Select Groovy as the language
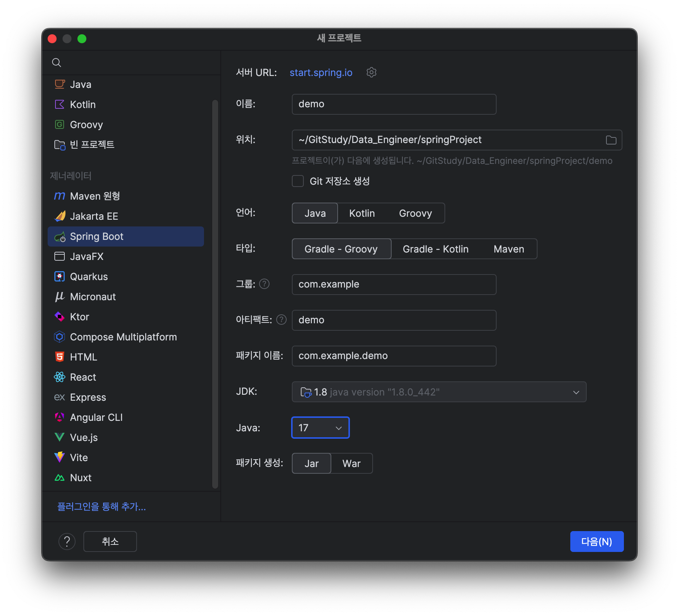The height and width of the screenshot is (616, 679). tap(415, 213)
